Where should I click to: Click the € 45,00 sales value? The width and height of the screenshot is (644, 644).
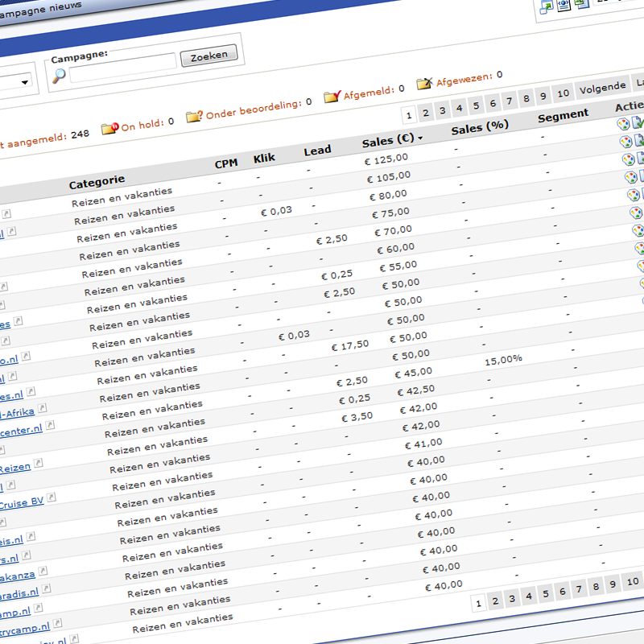coord(413,373)
